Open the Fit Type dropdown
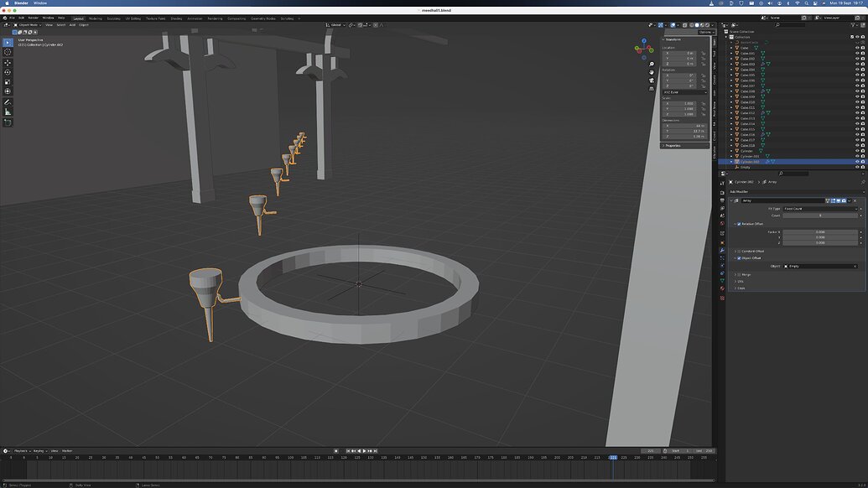The image size is (868, 488). pos(820,209)
